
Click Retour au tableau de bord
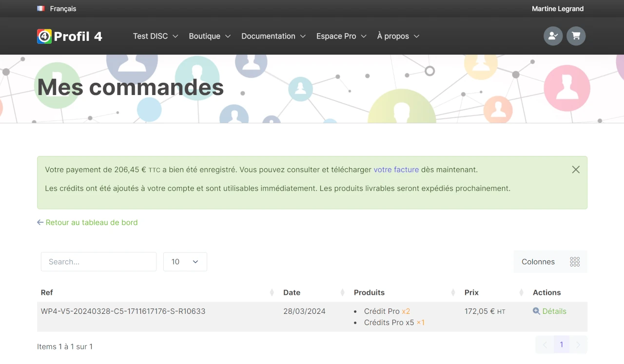coord(87,222)
